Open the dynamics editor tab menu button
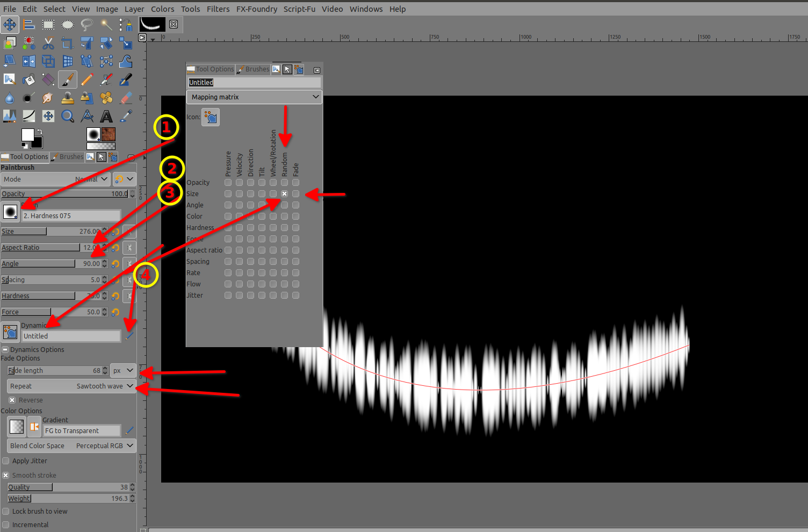This screenshot has height=532, width=808. point(317,70)
